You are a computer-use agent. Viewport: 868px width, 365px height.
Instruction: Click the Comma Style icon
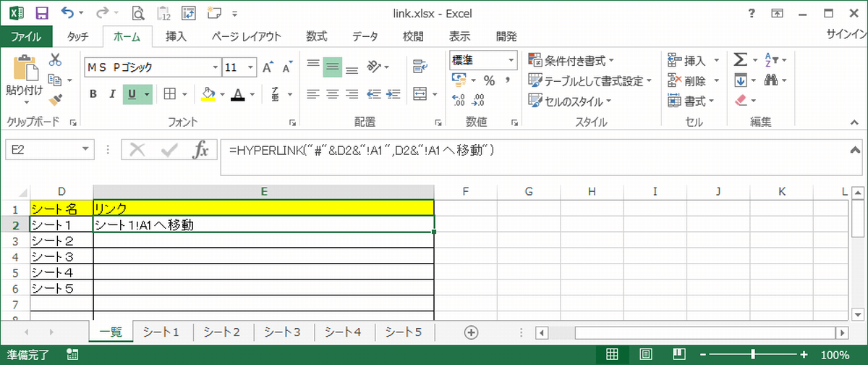click(x=508, y=80)
